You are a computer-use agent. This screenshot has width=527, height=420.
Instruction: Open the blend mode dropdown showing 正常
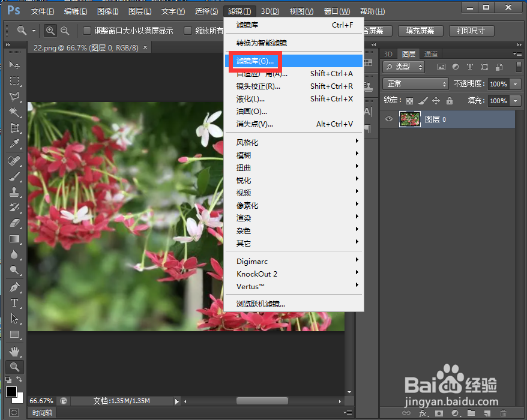(415, 84)
